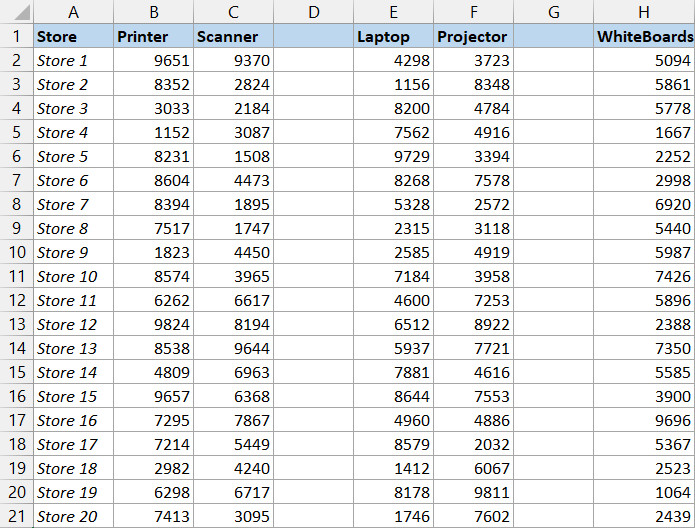The height and width of the screenshot is (528, 695).
Task: Click the Projector value 9811 for Store 19
Action: coord(473,492)
